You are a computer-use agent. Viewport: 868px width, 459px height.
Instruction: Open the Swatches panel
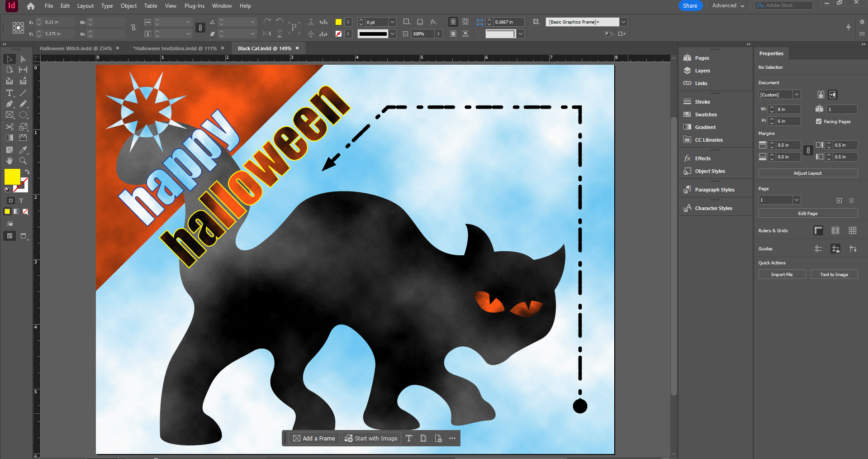coord(706,115)
